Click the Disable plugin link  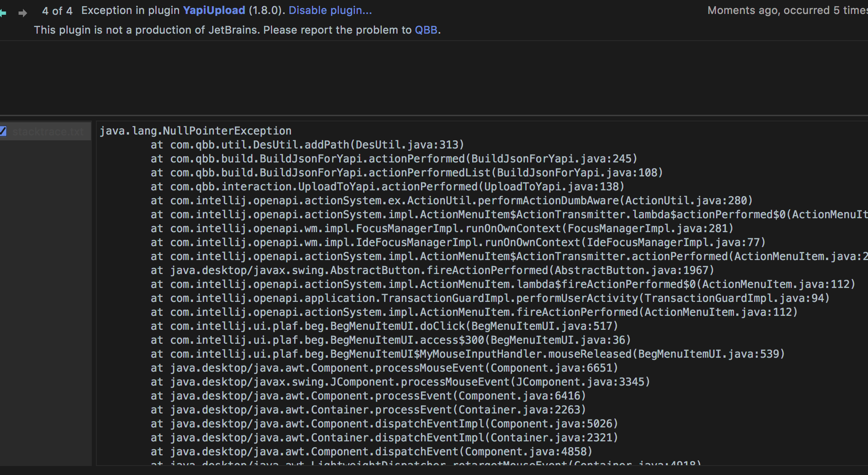click(330, 10)
